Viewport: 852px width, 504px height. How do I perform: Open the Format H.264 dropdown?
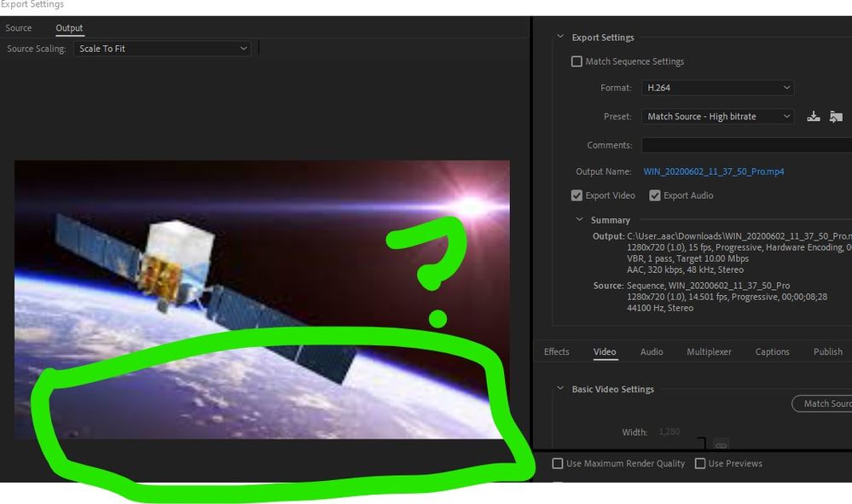coord(718,88)
